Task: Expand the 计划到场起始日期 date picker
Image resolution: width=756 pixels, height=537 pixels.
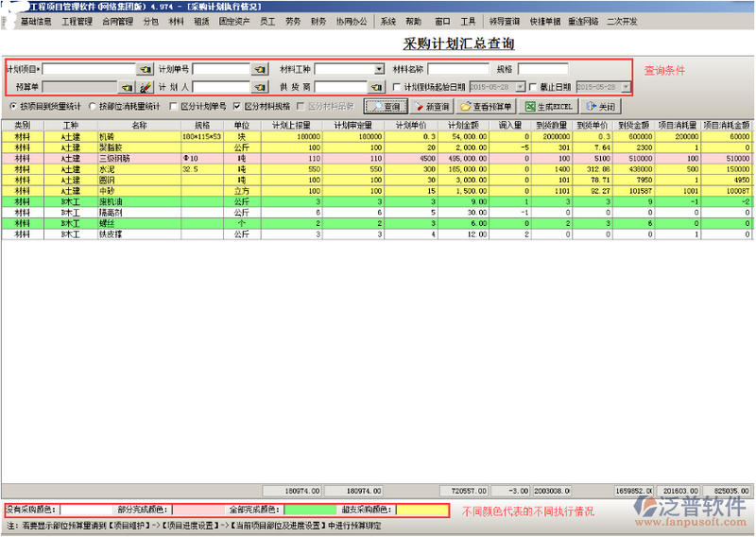Action: pos(520,88)
